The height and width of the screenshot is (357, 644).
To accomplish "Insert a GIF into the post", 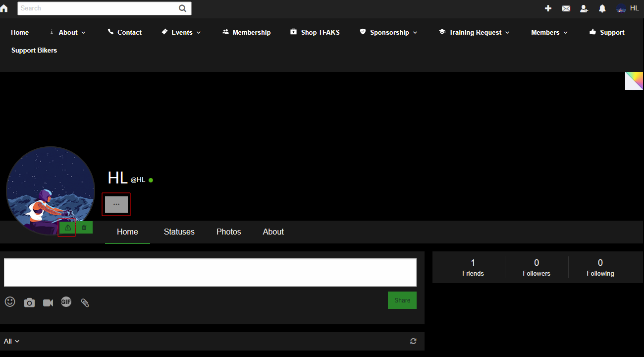I will point(66,302).
